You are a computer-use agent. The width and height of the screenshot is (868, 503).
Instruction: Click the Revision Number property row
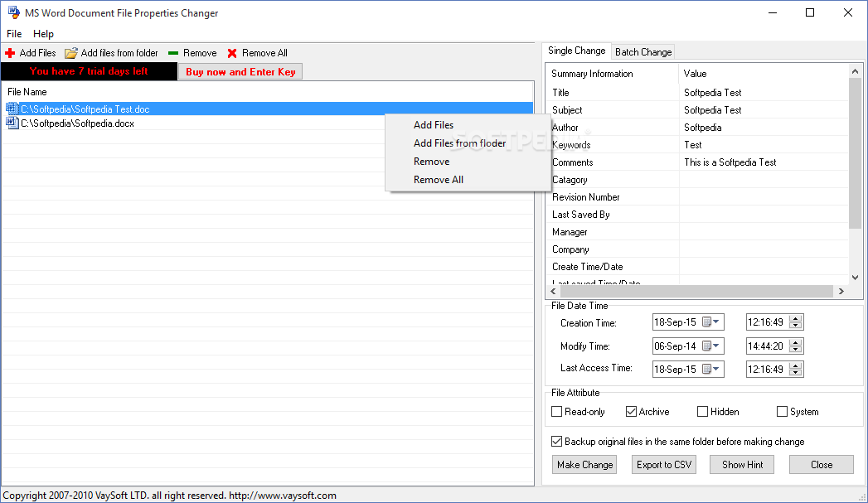point(697,197)
